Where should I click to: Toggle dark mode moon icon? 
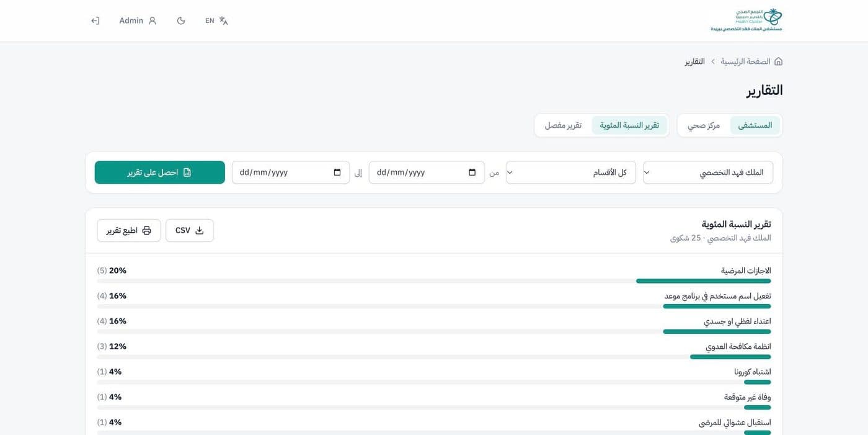pyautogui.click(x=181, y=20)
